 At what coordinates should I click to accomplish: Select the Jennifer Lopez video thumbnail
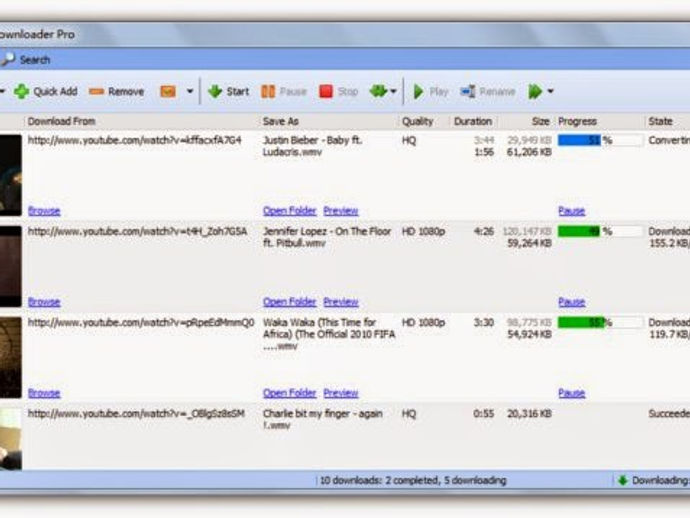11,266
